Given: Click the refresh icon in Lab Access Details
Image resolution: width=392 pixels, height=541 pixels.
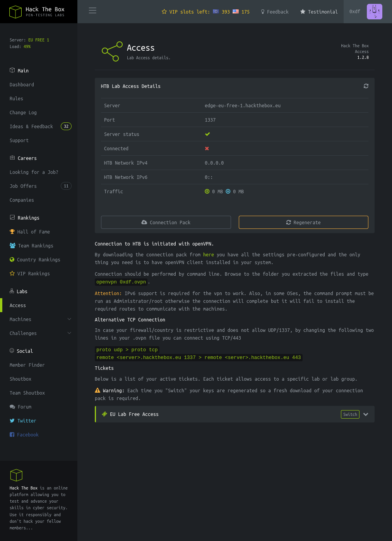Looking at the screenshot, I should (366, 86).
